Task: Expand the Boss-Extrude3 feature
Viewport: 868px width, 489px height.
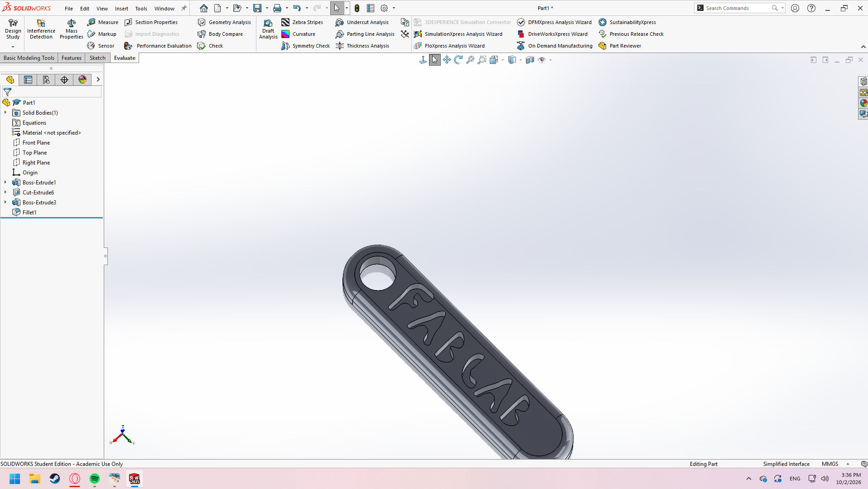Action: [5, 203]
